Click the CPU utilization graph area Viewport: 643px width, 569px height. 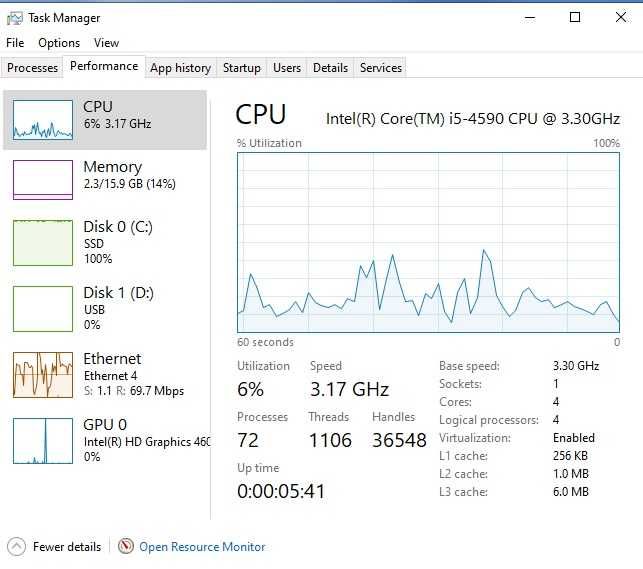click(x=428, y=242)
